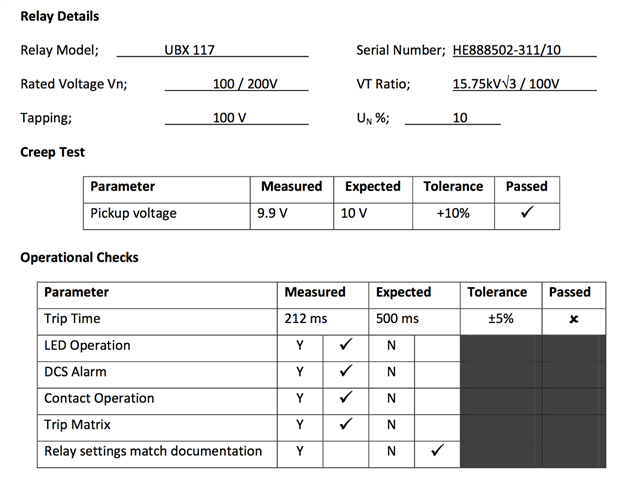Click the Pickup voltage measured value 9.9 V

273,213
